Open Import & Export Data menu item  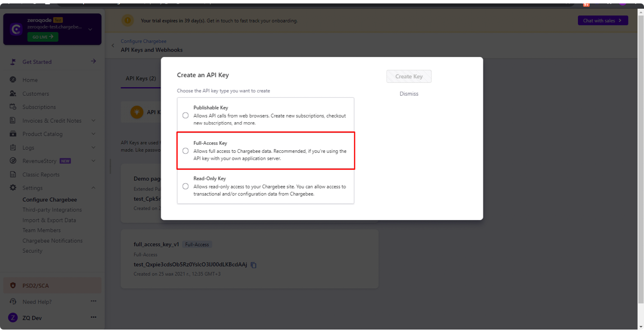click(x=49, y=220)
